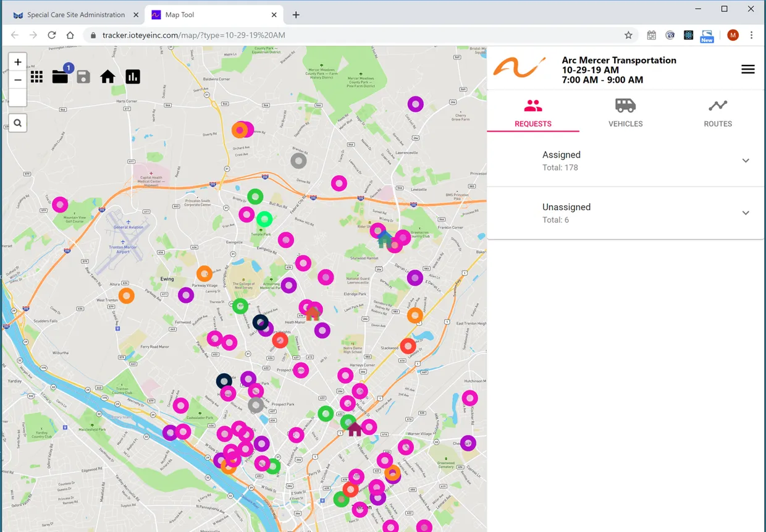The width and height of the screenshot is (766, 532).
Task: Switch to the Routes tab
Action: [717, 112]
